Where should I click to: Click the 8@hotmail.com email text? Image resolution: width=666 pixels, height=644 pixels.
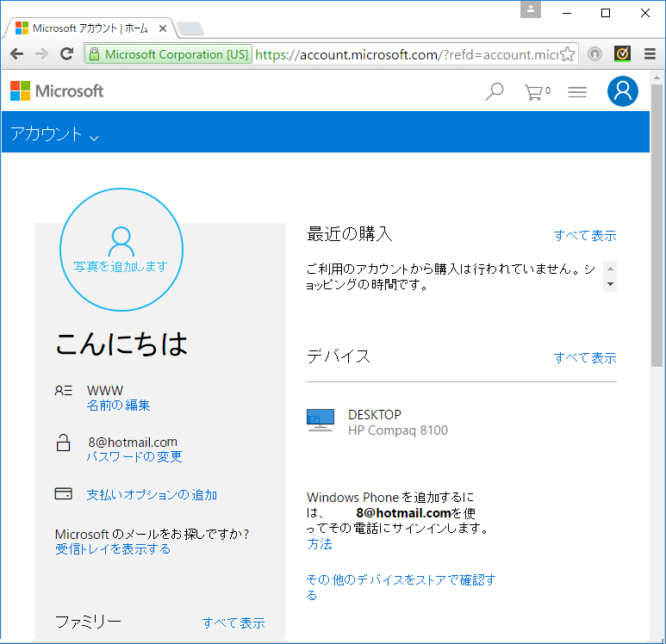point(133,442)
